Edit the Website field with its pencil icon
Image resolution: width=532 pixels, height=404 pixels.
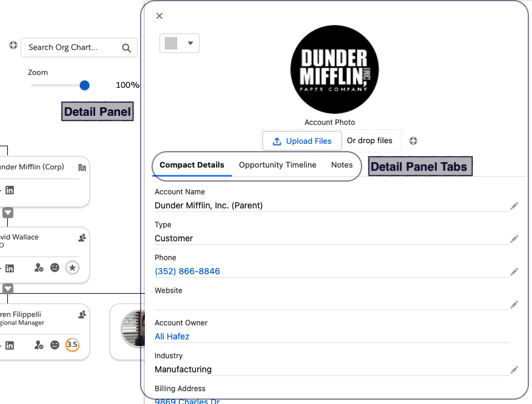pos(514,305)
